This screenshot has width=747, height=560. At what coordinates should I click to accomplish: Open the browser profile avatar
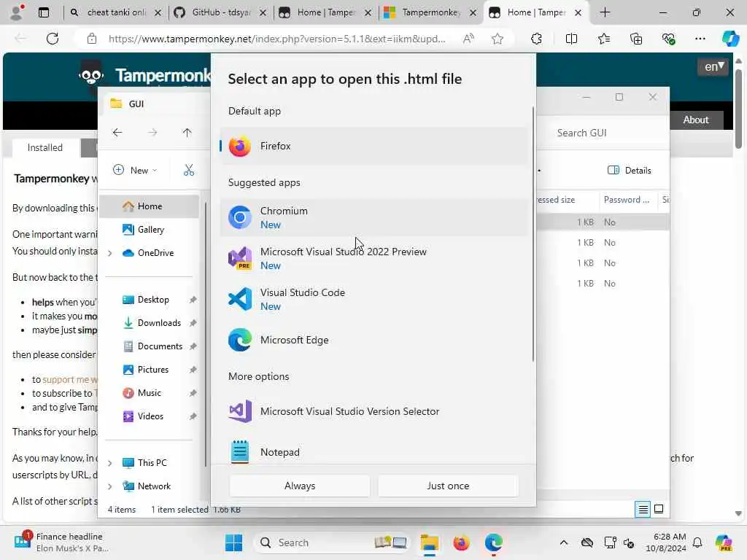[x=18, y=12]
